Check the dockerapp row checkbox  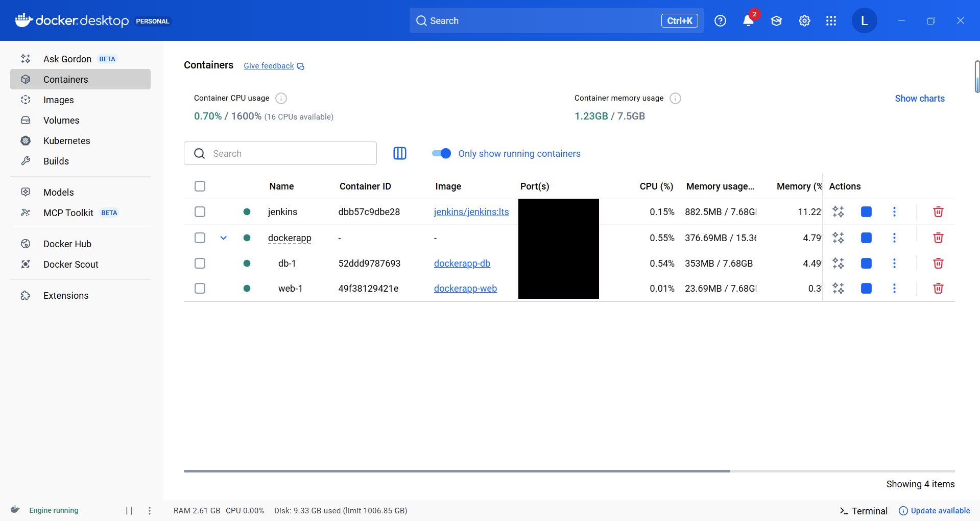200,238
